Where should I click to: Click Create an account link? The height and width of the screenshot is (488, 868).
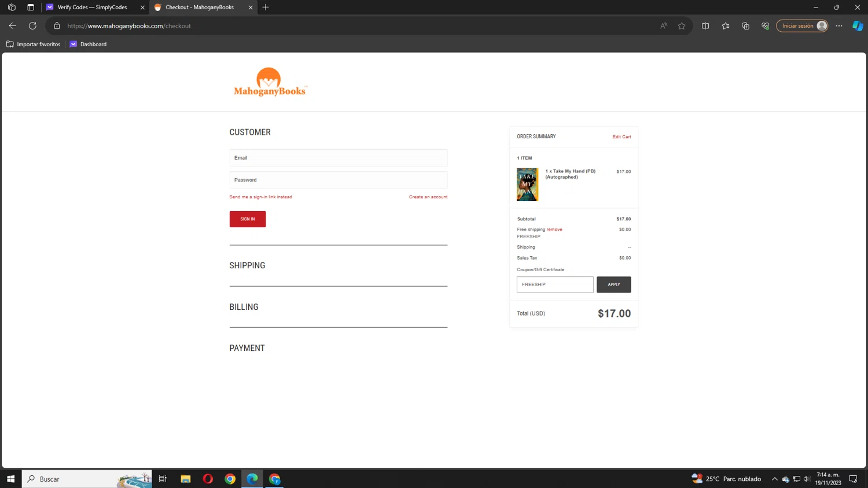coord(428,197)
